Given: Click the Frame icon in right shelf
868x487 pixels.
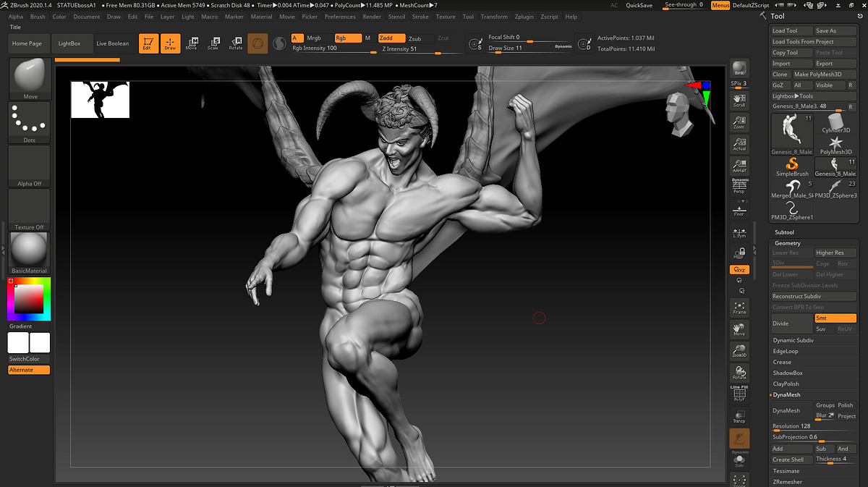Looking at the screenshot, I should point(739,308).
